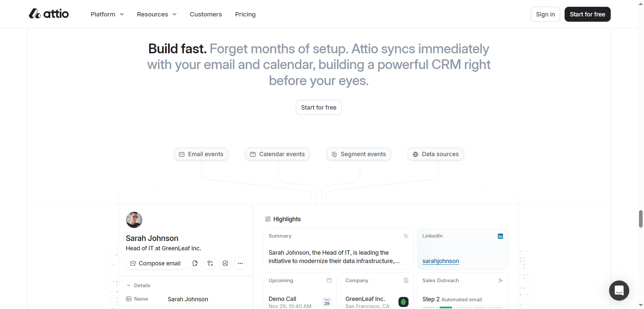Click the Attio logo
The width and height of the screenshot is (644, 309).
click(x=49, y=14)
